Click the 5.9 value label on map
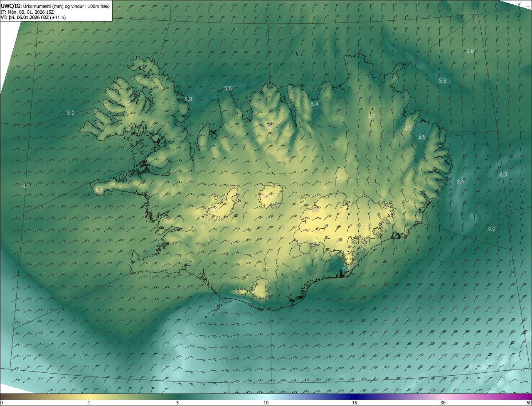 coord(422,137)
